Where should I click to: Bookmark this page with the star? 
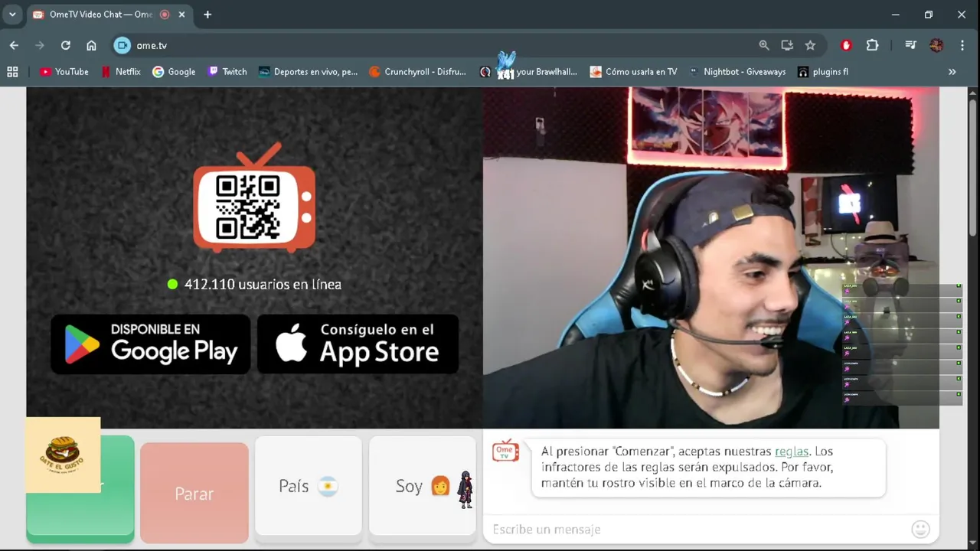pyautogui.click(x=810, y=45)
